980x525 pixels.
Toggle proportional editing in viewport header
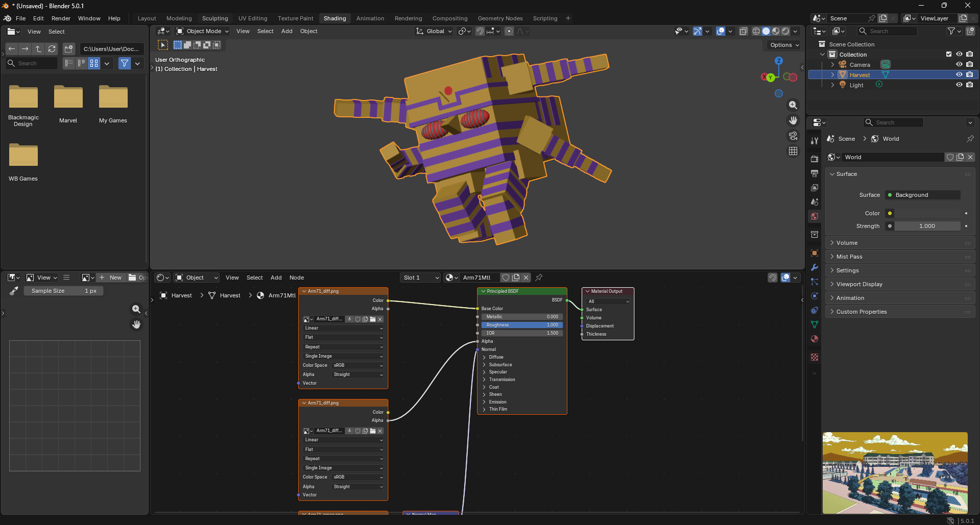pos(509,31)
